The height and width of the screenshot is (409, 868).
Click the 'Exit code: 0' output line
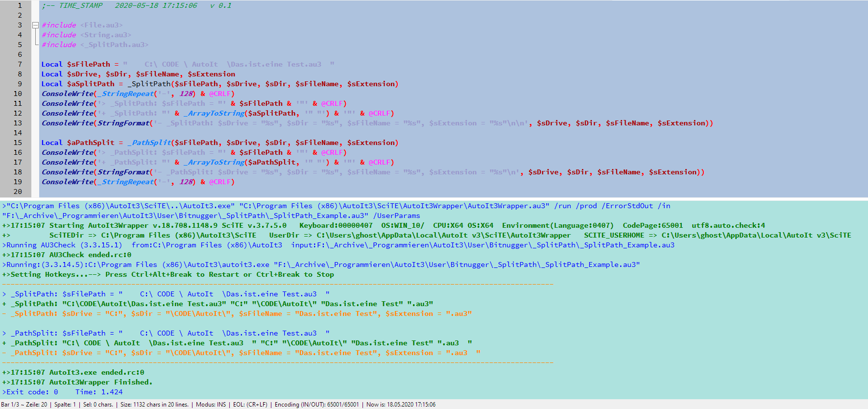pyautogui.click(x=30, y=392)
